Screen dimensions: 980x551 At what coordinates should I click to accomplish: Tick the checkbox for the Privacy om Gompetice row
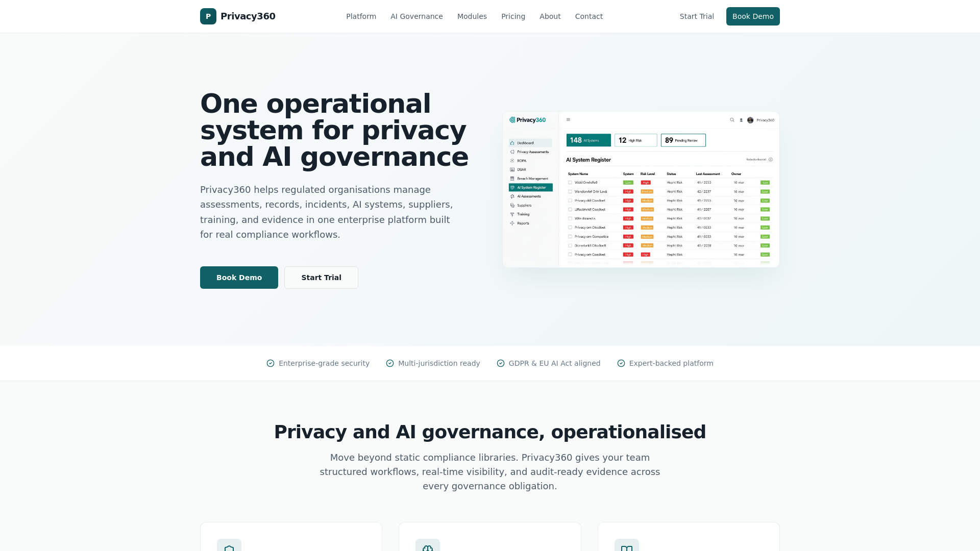tap(570, 237)
